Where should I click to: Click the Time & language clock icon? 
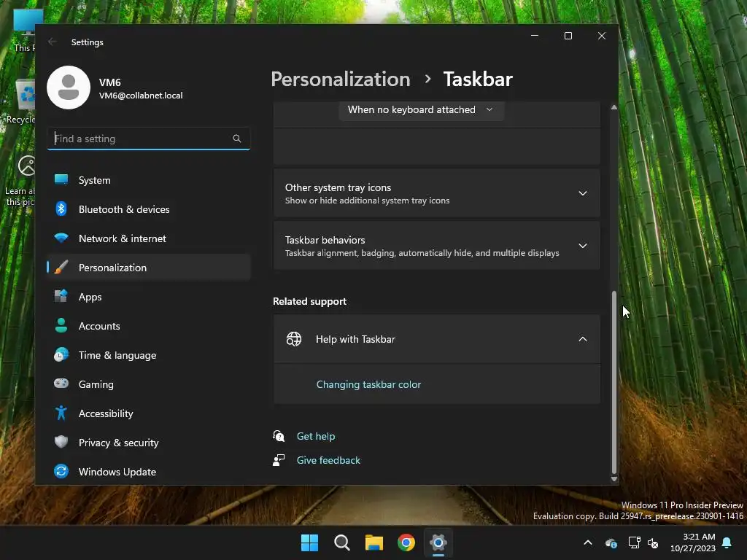pos(61,355)
